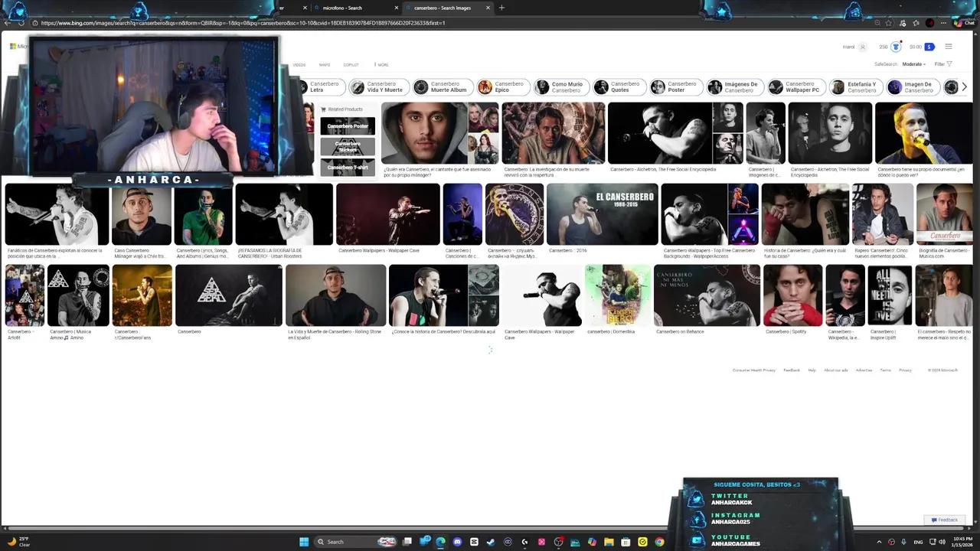Open the MORE search categories menu
This screenshot has width=980, height=551.
(x=381, y=65)
